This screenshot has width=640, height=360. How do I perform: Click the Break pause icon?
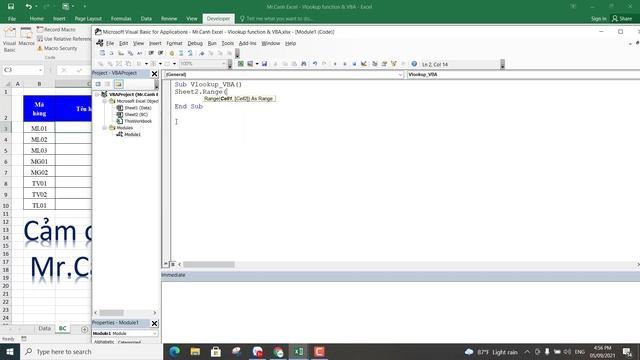344,64
